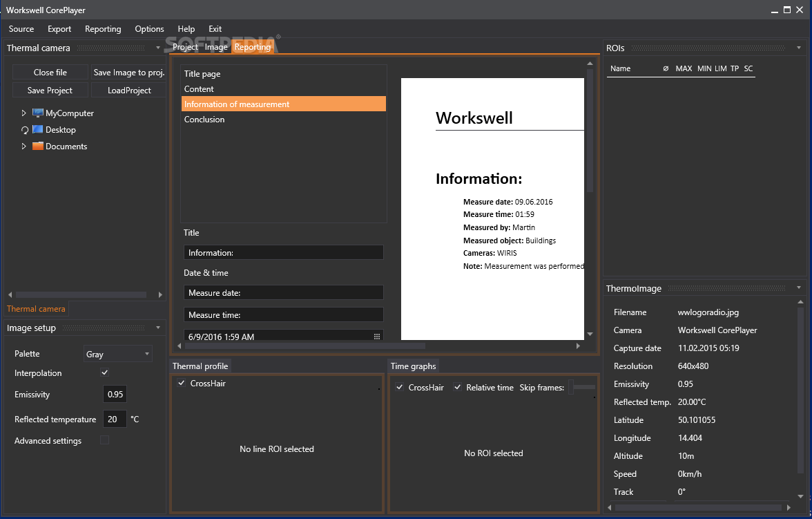Click the LIM column header in ROIs
Viewport: 812px width, 519px height.
click(x=720, y=68)
